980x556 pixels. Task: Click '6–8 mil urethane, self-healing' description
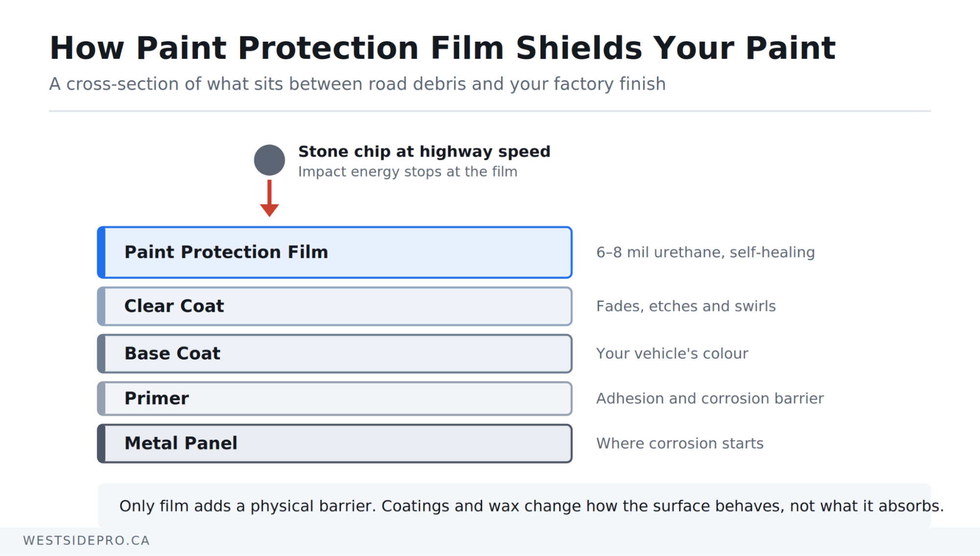705,252
